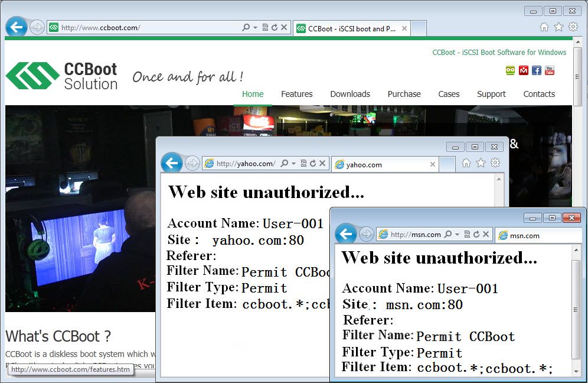Open Tools gear in ccboot.com window

[x=573, y=27]
